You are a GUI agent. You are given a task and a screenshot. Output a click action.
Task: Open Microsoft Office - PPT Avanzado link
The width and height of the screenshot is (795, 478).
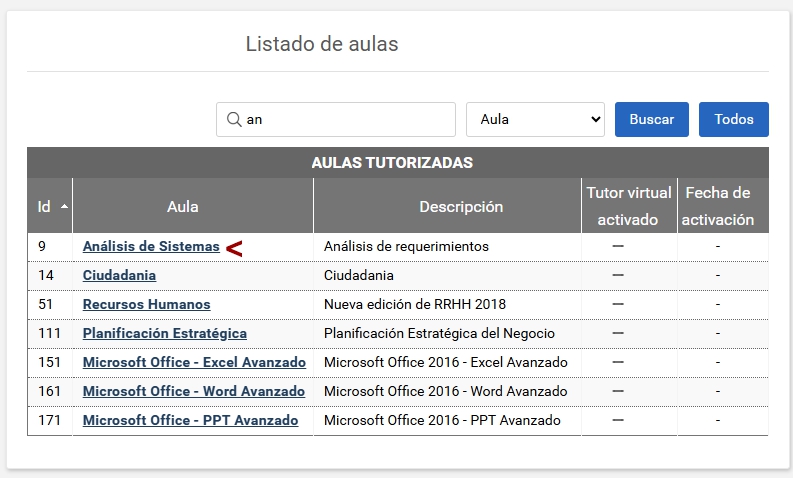pyautogui.click(x=190, y=420)
